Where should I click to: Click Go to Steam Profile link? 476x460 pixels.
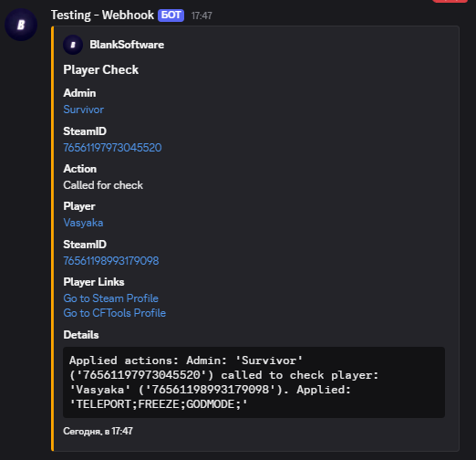click(110, 298)
